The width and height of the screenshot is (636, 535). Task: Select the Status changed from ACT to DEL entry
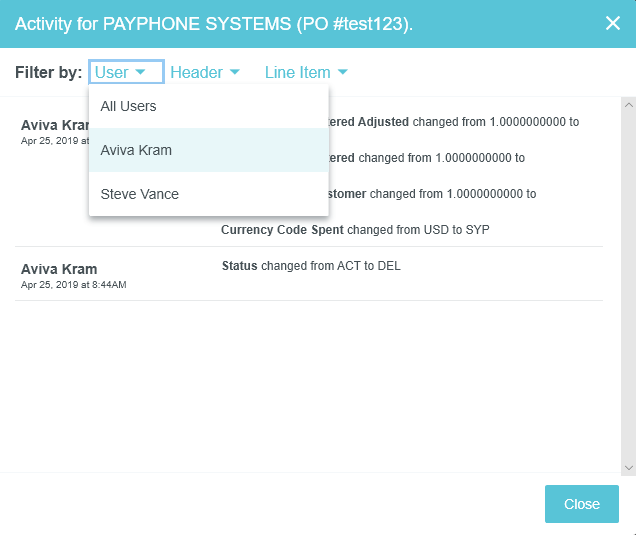pyautogui.click(x=311, y=266)
